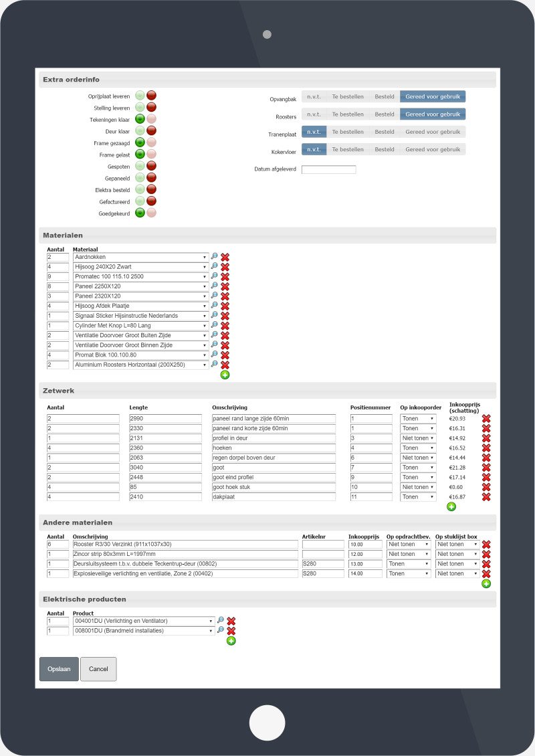Delete the Rooster R3/30 Verzinkt row
Screen dimensions: 535x756
(486, 545)
